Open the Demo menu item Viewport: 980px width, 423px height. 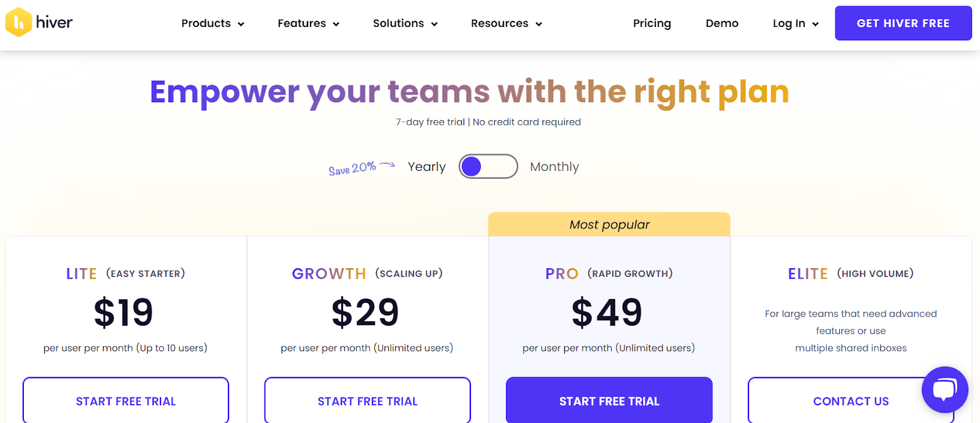click(x=722, y=23)
